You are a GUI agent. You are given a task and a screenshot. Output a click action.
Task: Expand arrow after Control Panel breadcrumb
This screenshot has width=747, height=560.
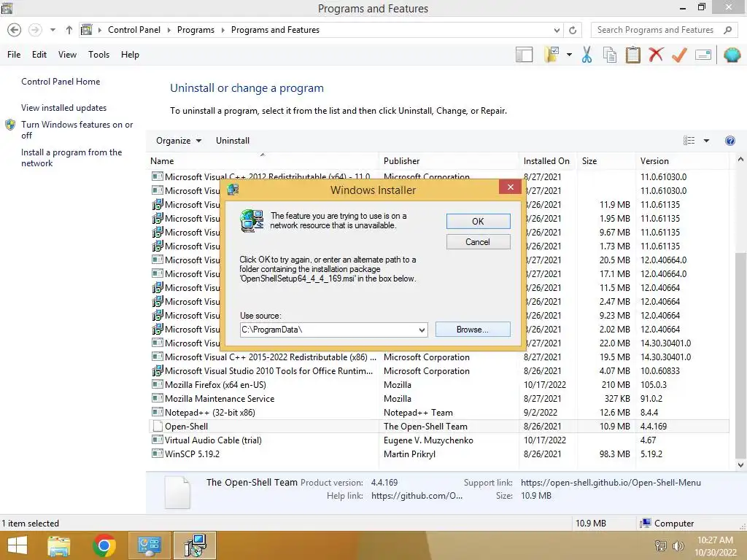click(x=169, y=30)
